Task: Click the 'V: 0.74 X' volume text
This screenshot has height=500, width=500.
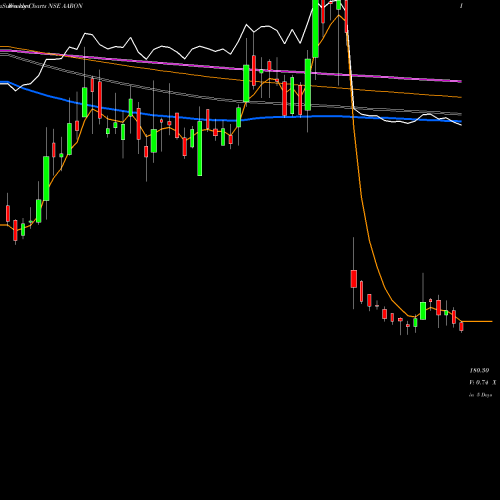Action: 483,383
